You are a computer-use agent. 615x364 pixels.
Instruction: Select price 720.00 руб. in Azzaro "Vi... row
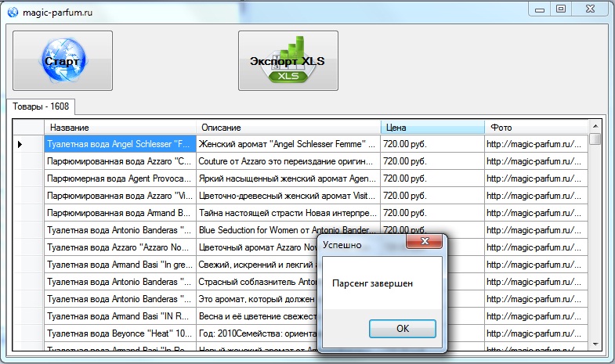tap(432, 196)
